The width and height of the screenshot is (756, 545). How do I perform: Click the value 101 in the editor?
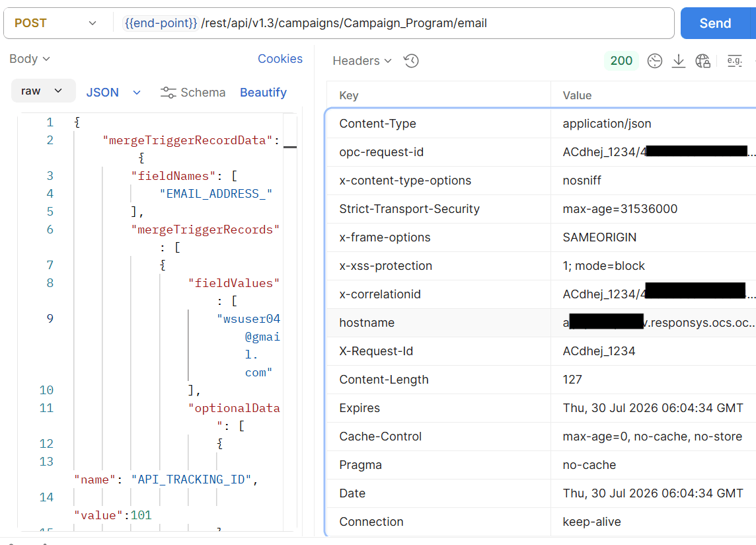pyautogui.click(x=141, y=515)
